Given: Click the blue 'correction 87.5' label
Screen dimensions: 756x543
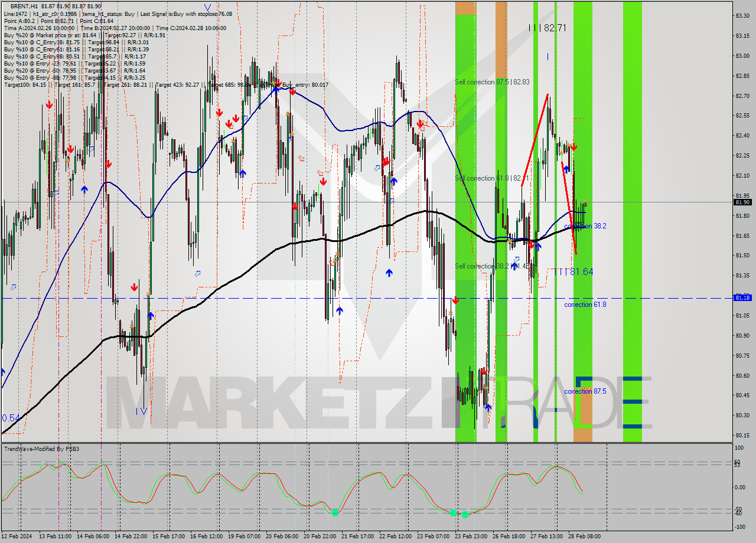Looking at the screenshot, I should point(585,391).
